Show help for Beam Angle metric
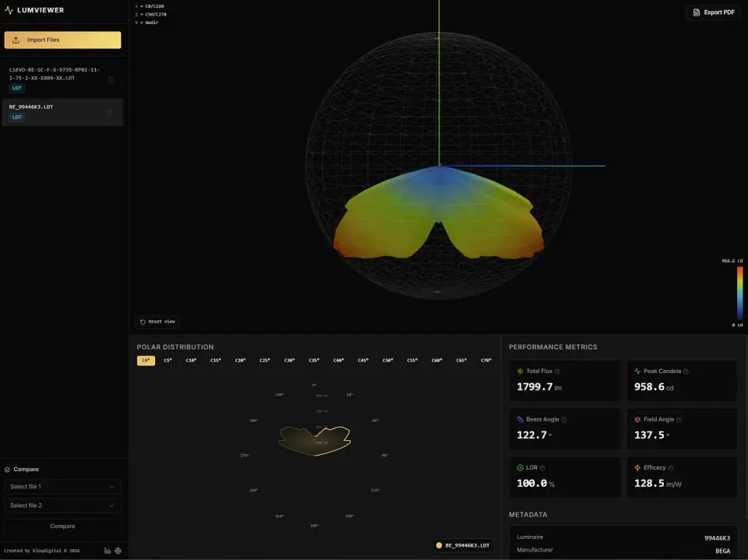The image size is (748, 560). [x=564, y=420]
